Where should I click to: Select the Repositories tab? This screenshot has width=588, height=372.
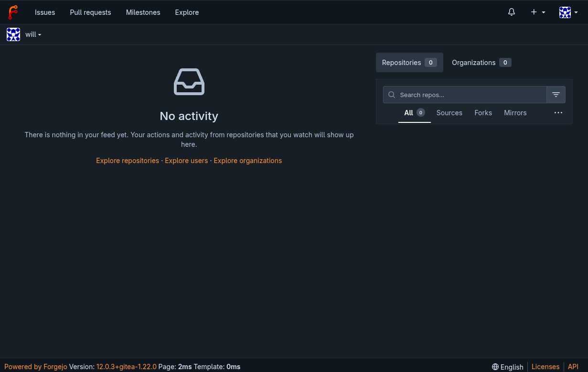409,63
